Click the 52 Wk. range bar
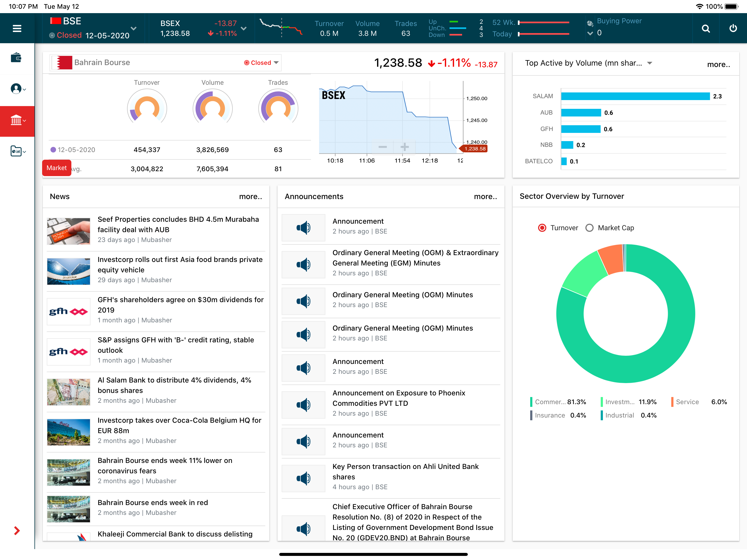 tap(543, 23)
